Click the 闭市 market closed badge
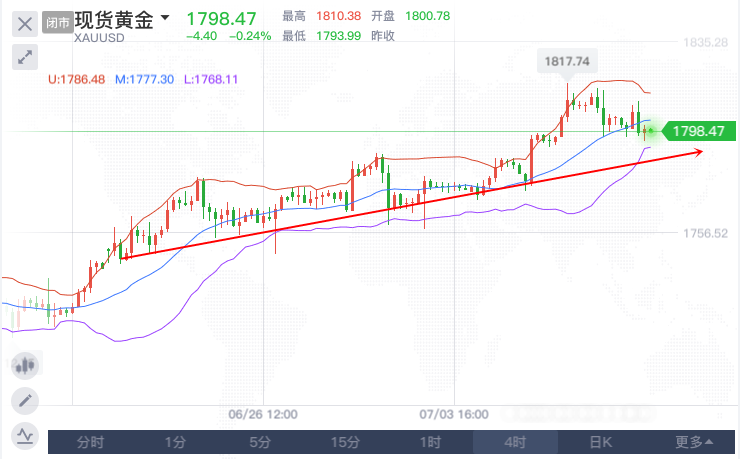The width and height of the screenshot is (740, 459). (x=59, y=21)
